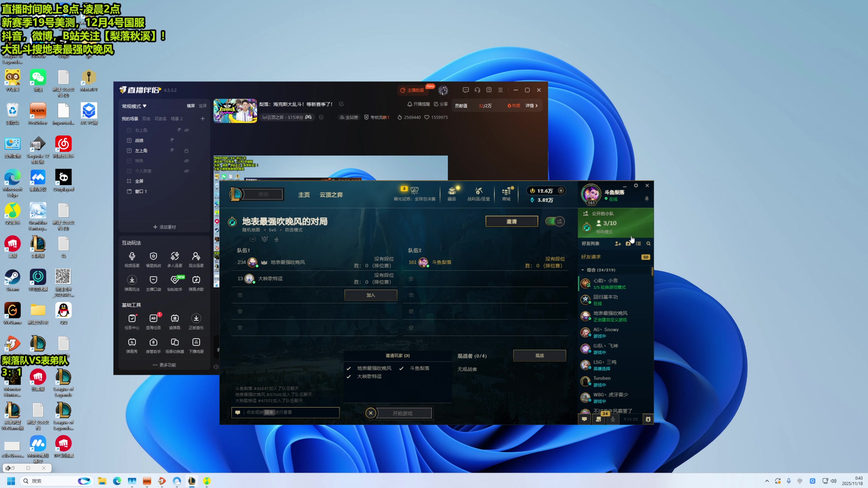Click the lobby chat input field

tap(285, 412)
